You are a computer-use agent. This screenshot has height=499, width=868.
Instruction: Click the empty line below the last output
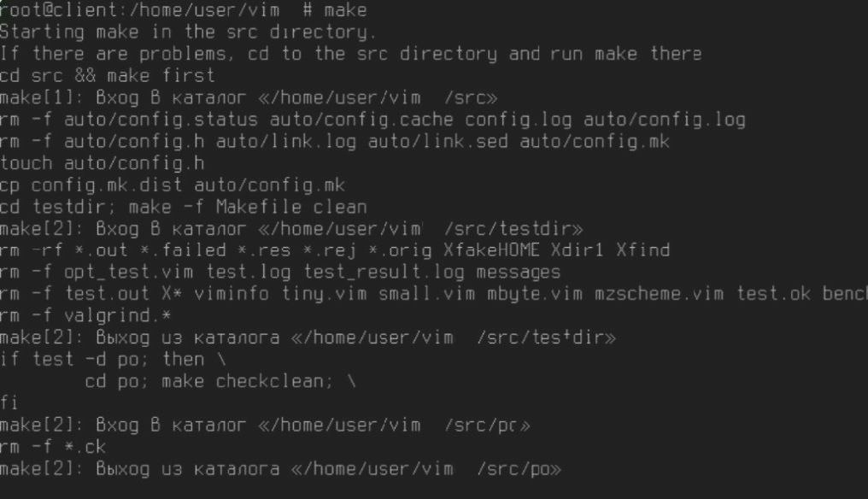coord(434,490)
